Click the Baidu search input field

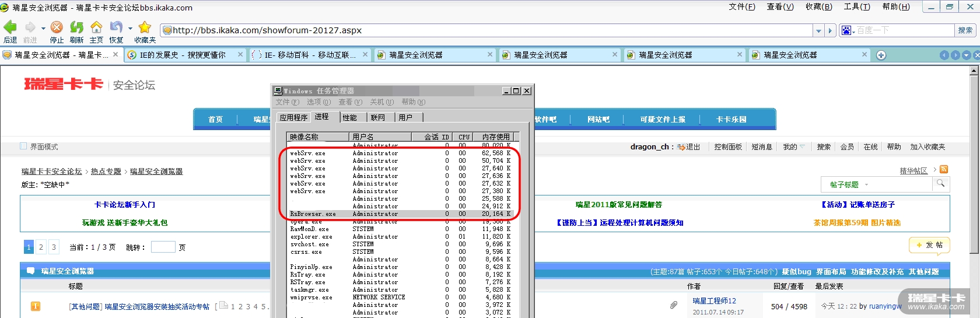[905, 30]
